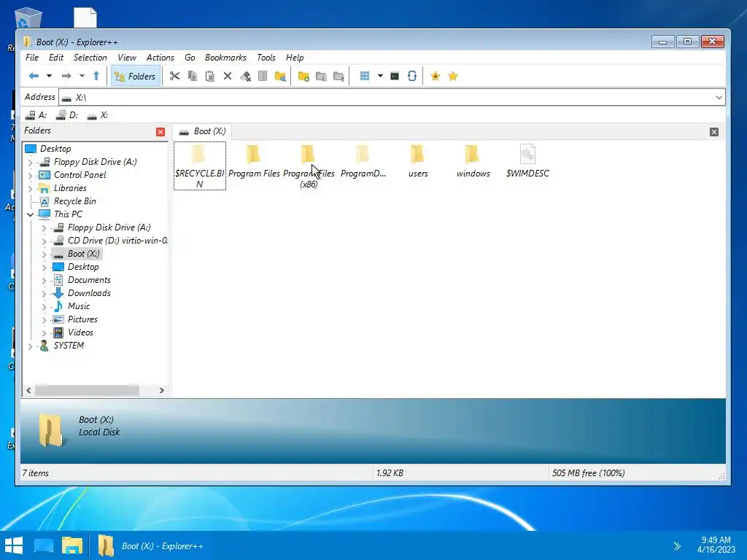Viewport: 747px width, 560px height.
Task: Select the users folder
Action: click(x=418, y=162)
